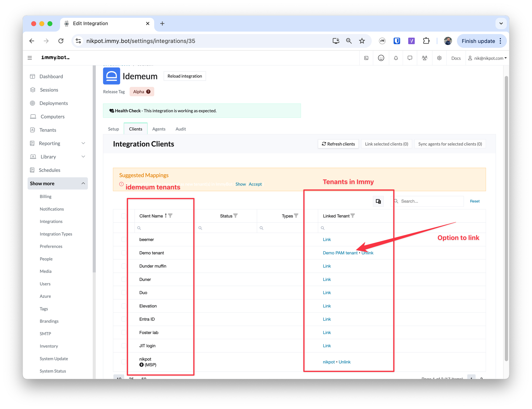Open the terminal icon in header
Viewport: 532px width, 409px height.
click(x=366, y=58)
